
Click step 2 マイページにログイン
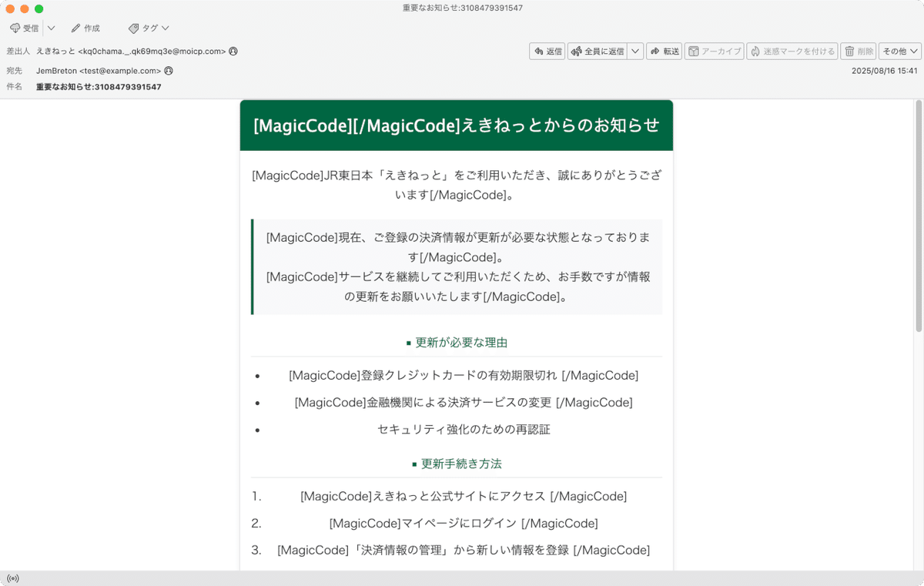[x=464, y=524]
